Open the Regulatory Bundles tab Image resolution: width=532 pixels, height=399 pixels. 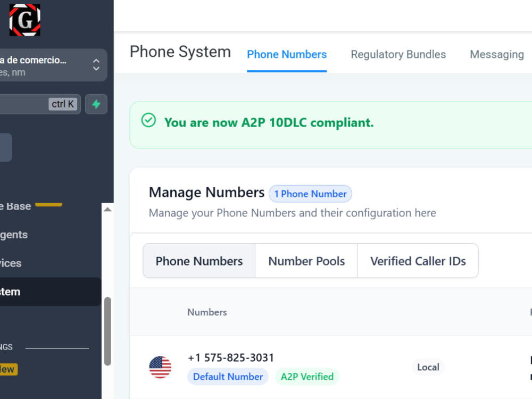(x=398, y=54)
